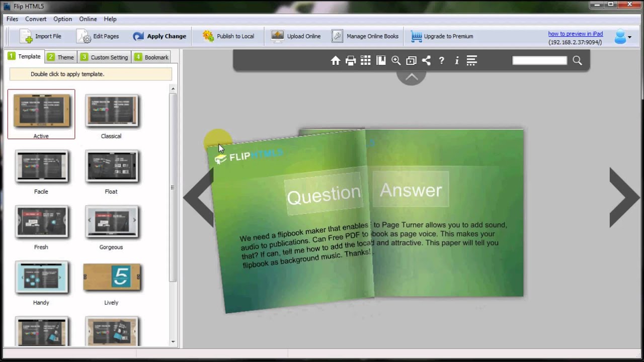Click the flipbook Home icon
644x362 pixels.
(x=336, y=61)
